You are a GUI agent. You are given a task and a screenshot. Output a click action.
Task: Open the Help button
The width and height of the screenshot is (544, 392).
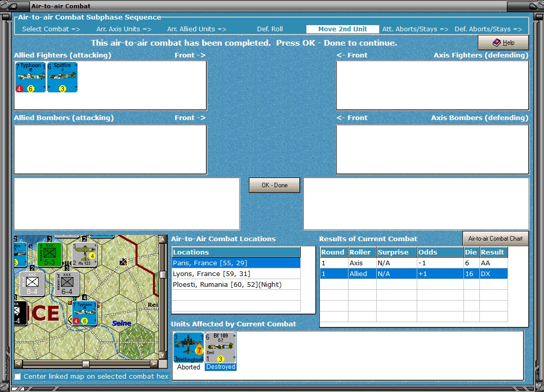(x=503, y=42)
